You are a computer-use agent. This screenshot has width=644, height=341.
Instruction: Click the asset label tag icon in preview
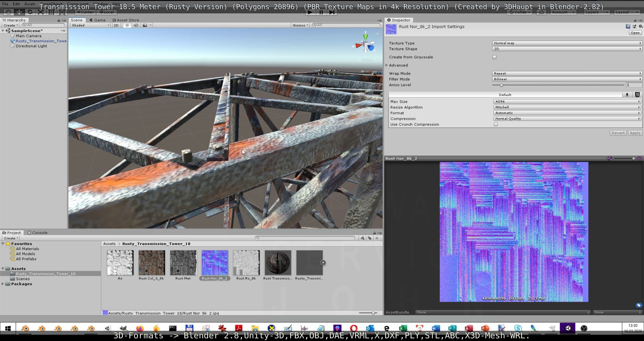[x=639, y=305]
